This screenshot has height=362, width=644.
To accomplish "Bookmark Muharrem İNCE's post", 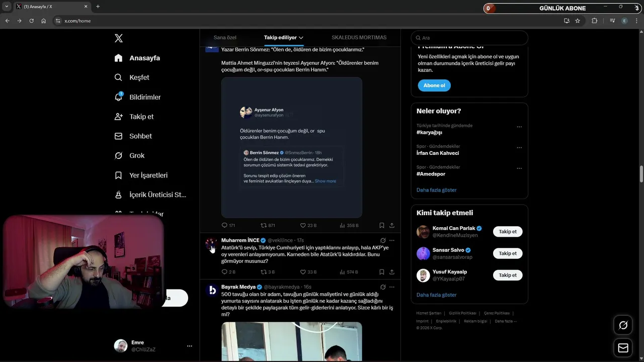I will [382, 272].
